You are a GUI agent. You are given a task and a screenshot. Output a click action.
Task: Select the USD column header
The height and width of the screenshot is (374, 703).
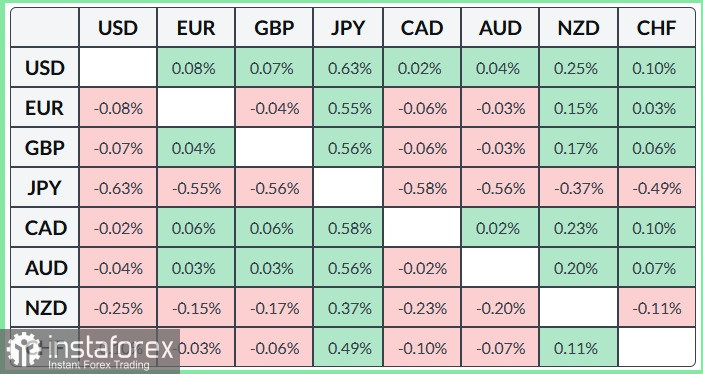coord(118,28)
